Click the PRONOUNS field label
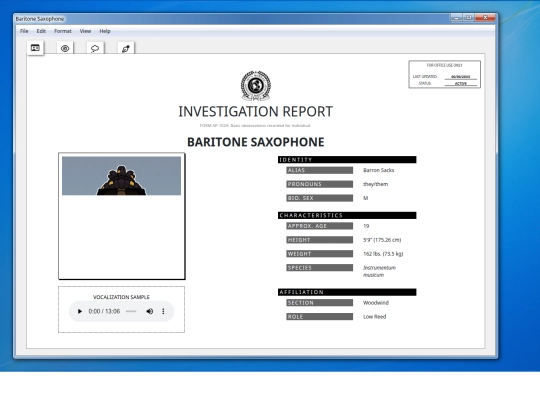This screenshot has width=540, height=405. point(320,184)
